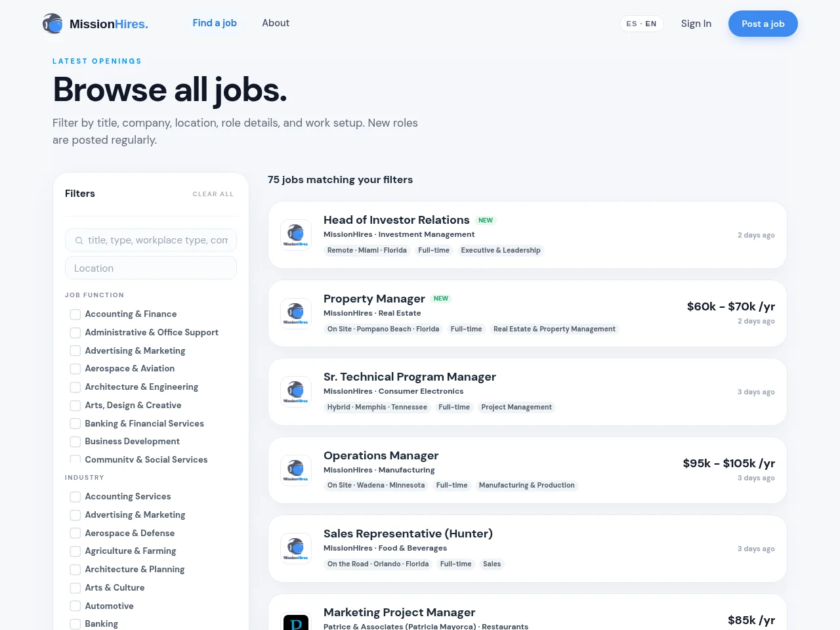The image size is (840, 630).
Task: Click the Sign In link
Action: [x=696, y=24]
